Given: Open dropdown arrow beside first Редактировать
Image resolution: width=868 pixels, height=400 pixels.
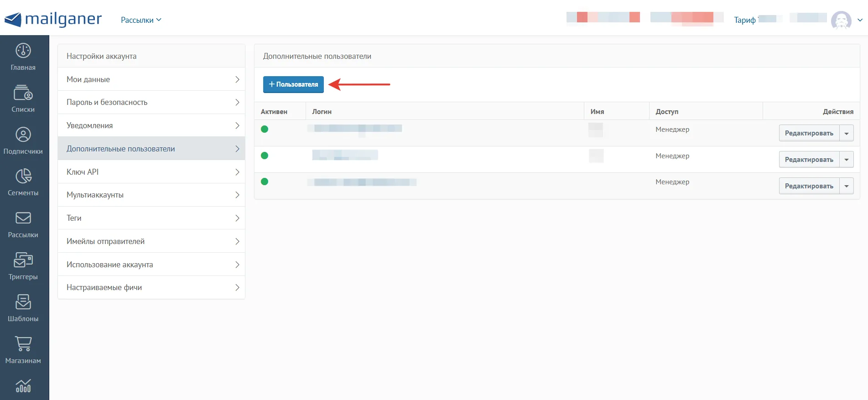Looking at the screenshot, I should click(x=847, y=133).
